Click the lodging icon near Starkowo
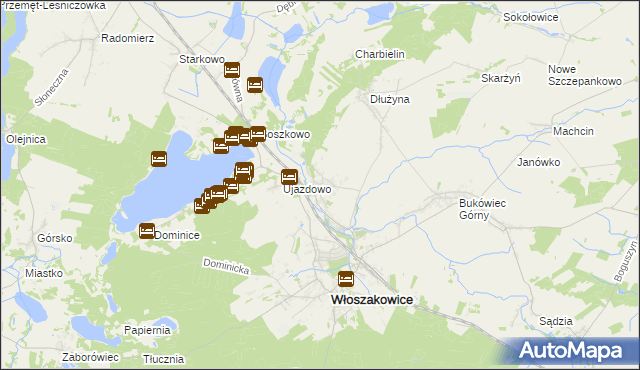The image size is (640, 370). [x=232, y=70]
